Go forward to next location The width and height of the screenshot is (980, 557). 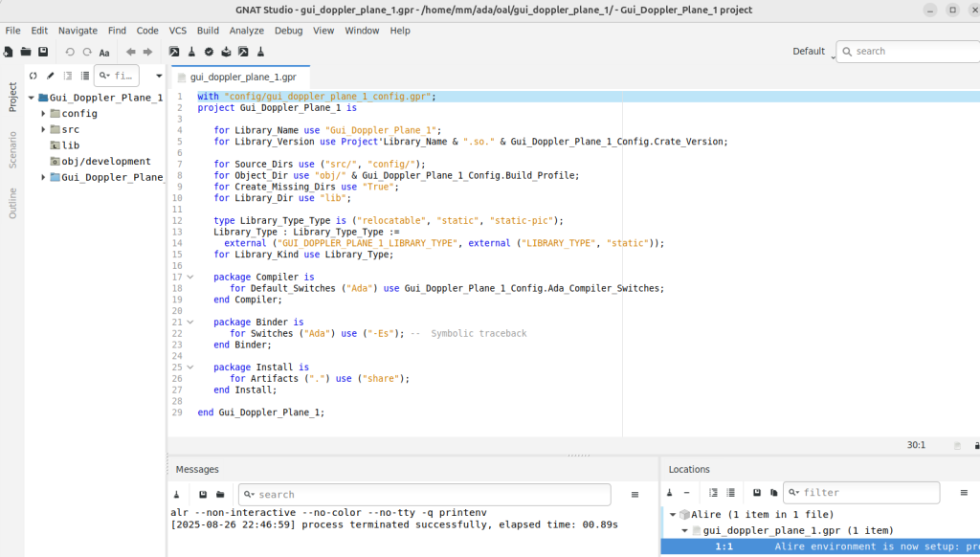tap(147, 52)
